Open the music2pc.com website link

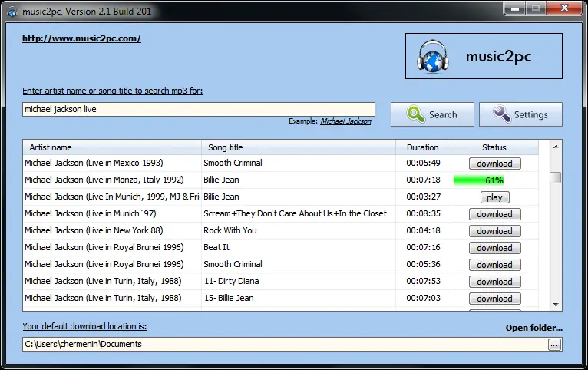pos(81,38)
